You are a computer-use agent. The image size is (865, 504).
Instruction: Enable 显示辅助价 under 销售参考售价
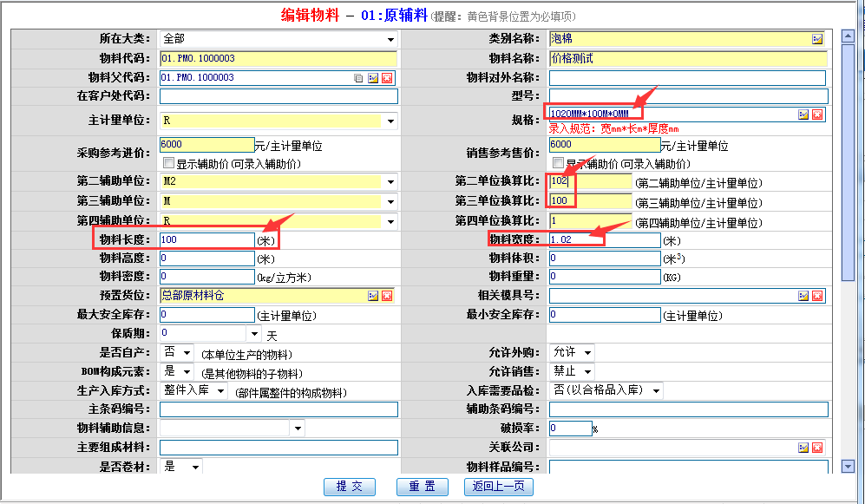(x=558, y=163)
